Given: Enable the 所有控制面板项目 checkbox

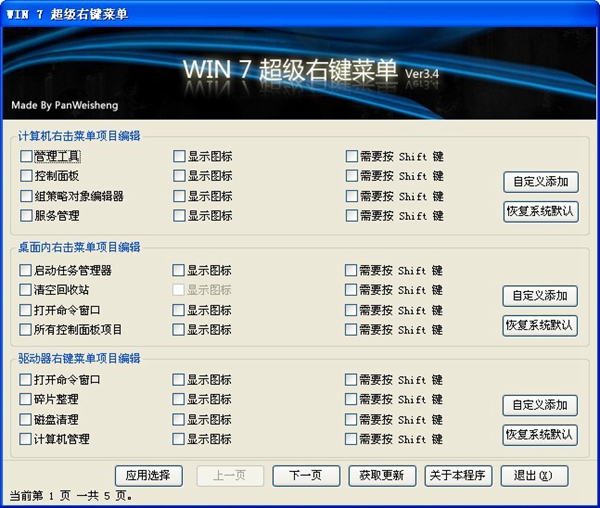Looking at the screenshot, I should pyautogui.click(x=26, y=330).
